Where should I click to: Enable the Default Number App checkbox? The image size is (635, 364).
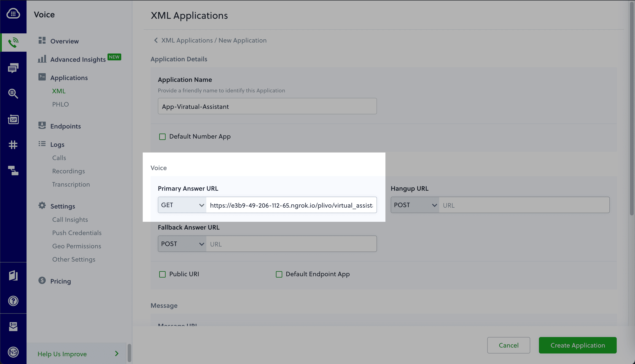162,136
